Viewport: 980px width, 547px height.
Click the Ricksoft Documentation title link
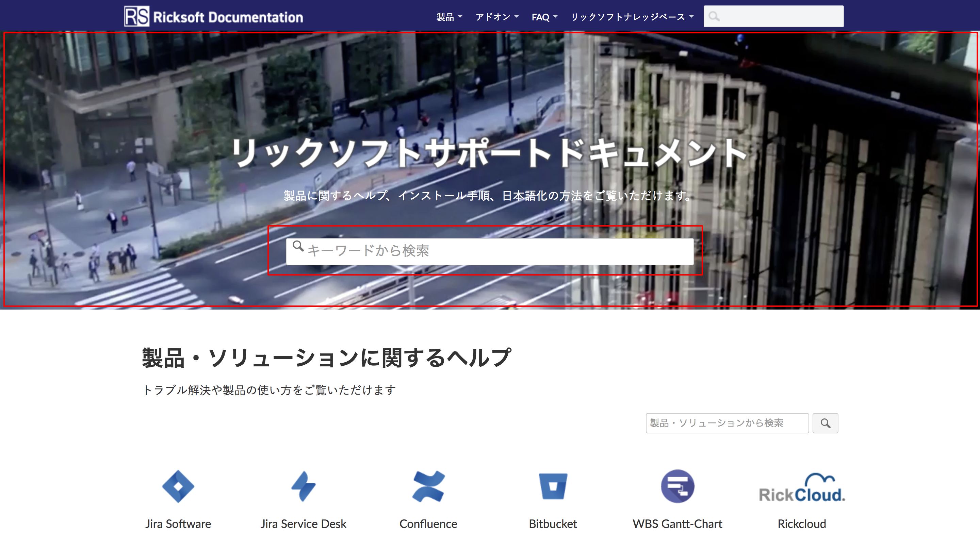(228, 17)
